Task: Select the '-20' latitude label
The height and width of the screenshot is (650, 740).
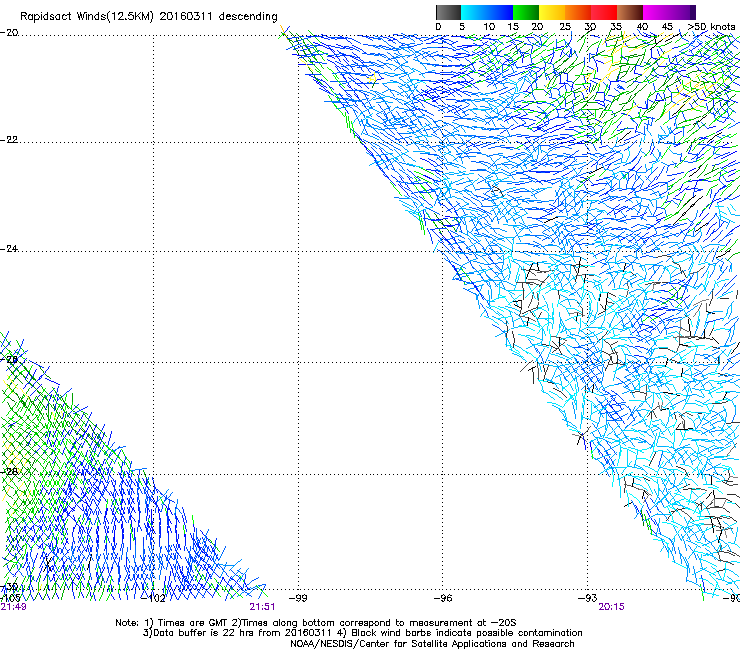Action: point(9,33)
